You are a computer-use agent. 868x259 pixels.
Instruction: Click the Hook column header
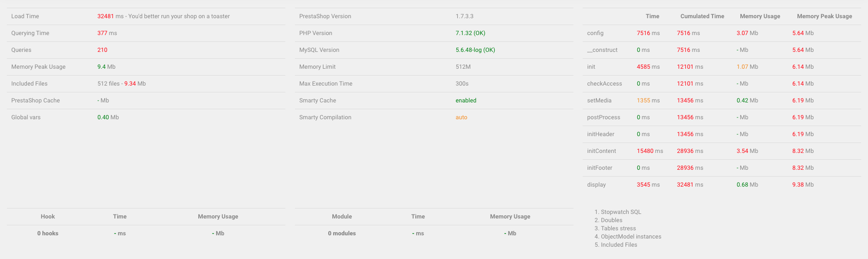48,217
